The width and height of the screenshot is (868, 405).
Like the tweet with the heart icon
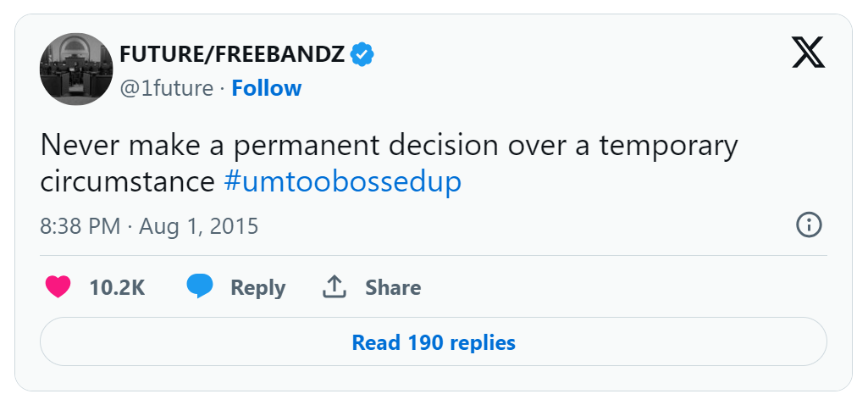coord(58,287)
